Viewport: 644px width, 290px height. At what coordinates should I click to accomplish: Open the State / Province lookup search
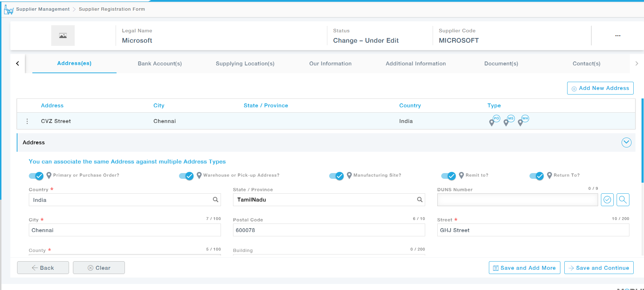[419, 200]
